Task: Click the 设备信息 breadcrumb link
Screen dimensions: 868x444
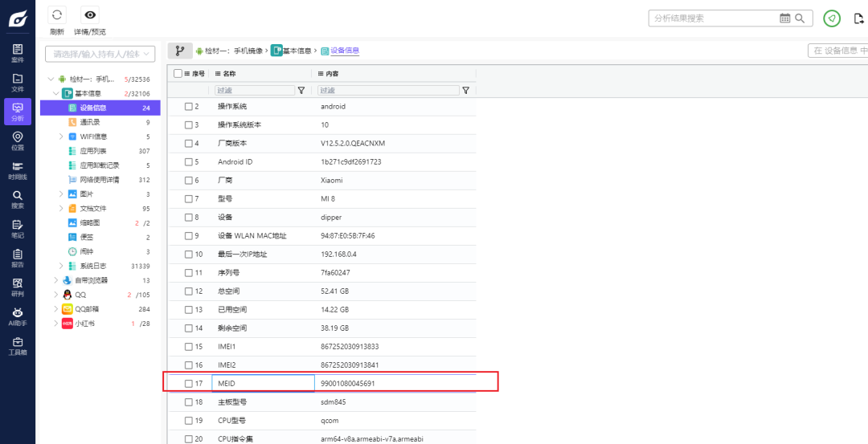Action: pyautogui.click(x=345, y=51)
